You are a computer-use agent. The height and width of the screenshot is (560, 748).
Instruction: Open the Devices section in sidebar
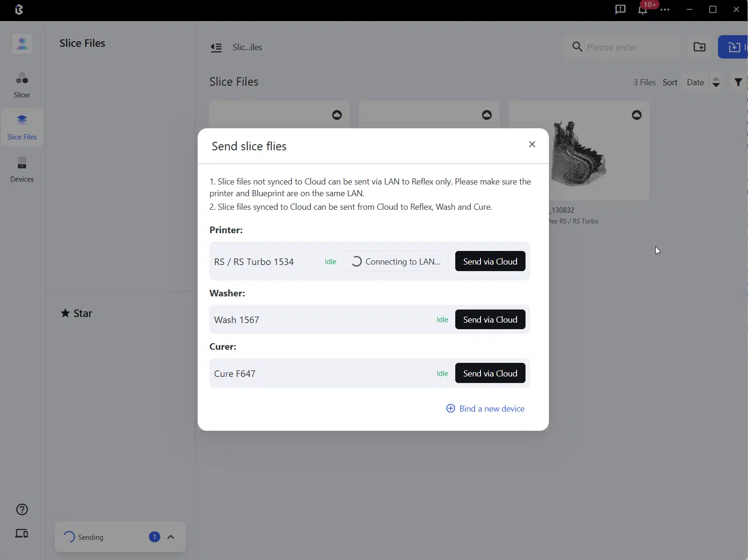tap(22, 169)
